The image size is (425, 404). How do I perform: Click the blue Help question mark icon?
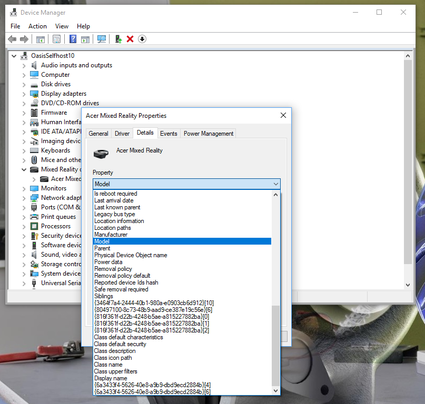coord(73,39)
